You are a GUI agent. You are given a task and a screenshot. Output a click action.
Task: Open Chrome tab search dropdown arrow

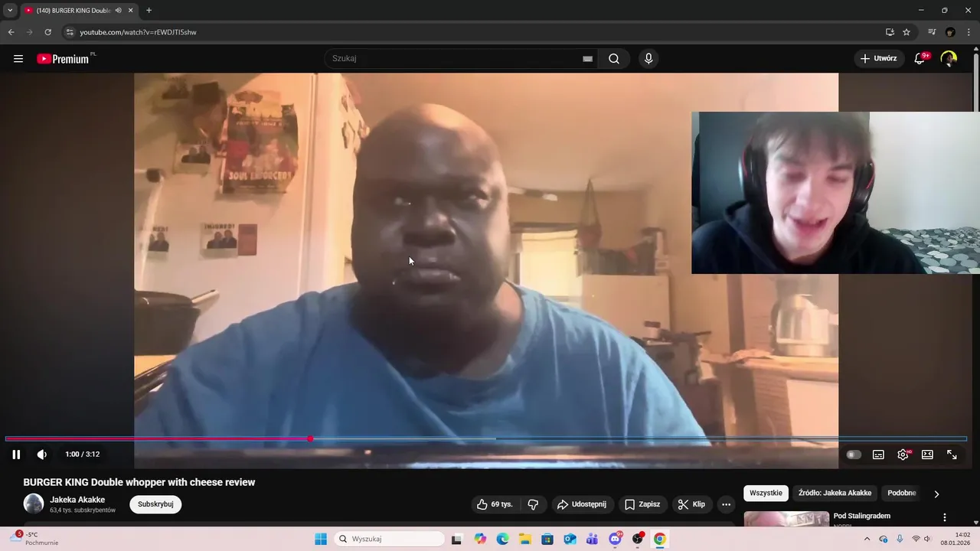10,10
